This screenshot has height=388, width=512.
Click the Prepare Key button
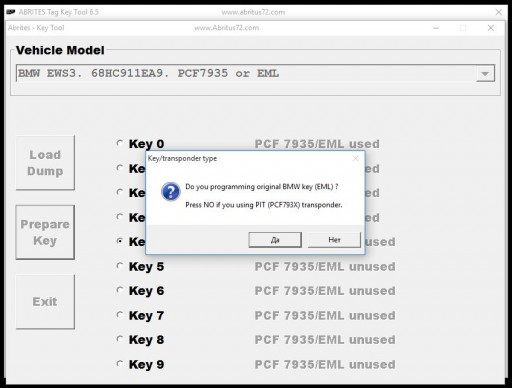pos(45,232)
